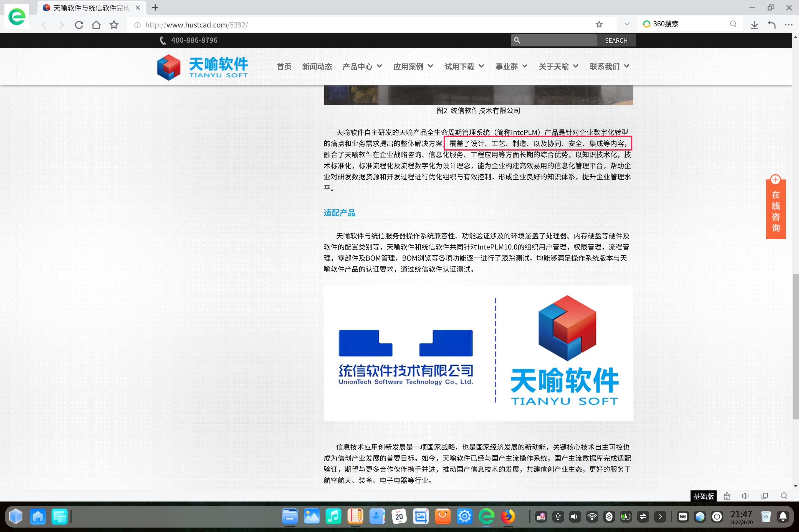The height and width of the screenshot is (532, 799).
Task: Launch Firefox from the dock
Action: coord(508,516)
